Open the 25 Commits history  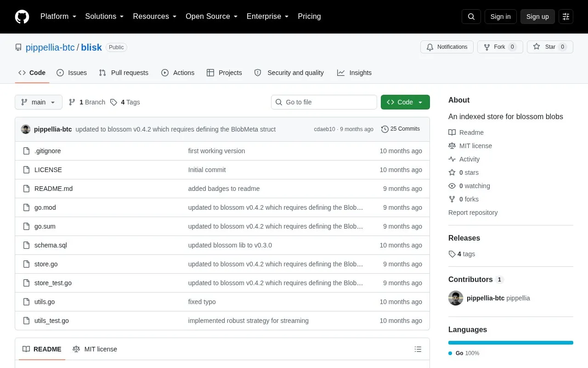coord(401,129)
